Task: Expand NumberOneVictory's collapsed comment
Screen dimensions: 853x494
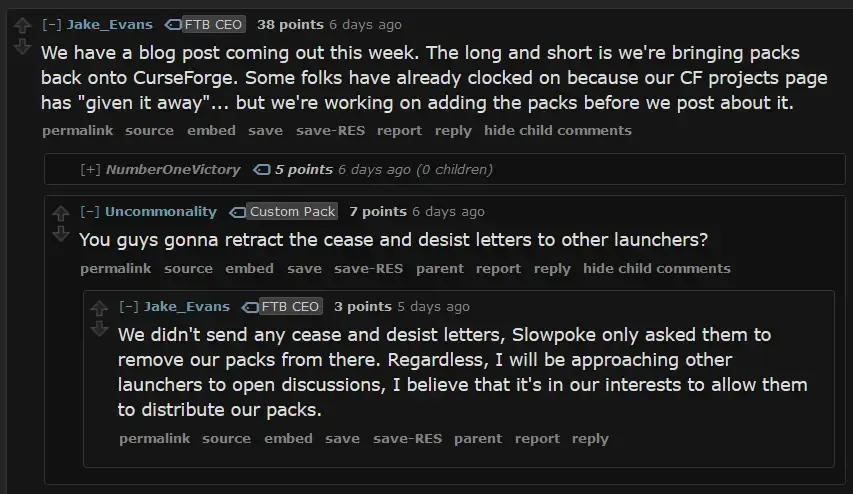Action: (90, 170)
